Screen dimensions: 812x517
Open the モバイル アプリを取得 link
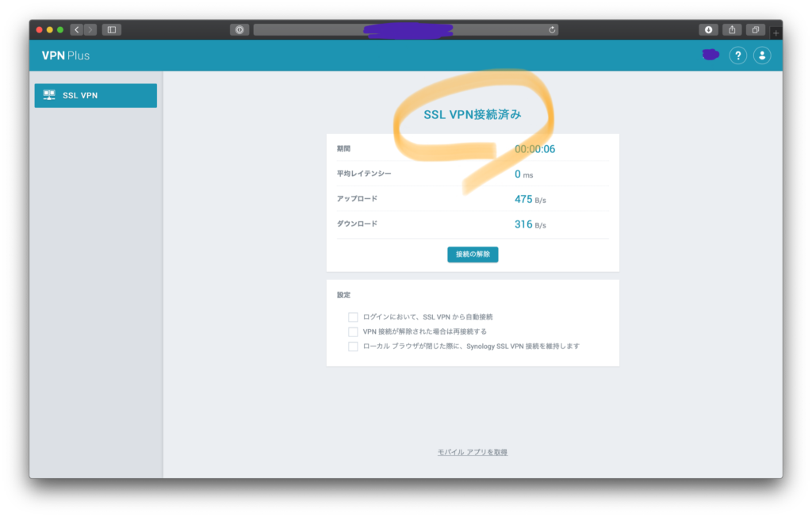click(472, 452)
